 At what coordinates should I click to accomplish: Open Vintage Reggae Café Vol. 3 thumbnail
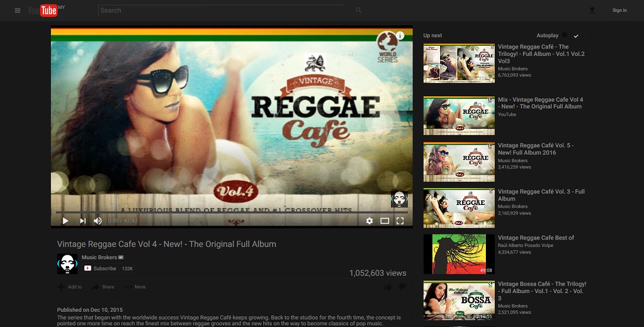click(459, 208)
